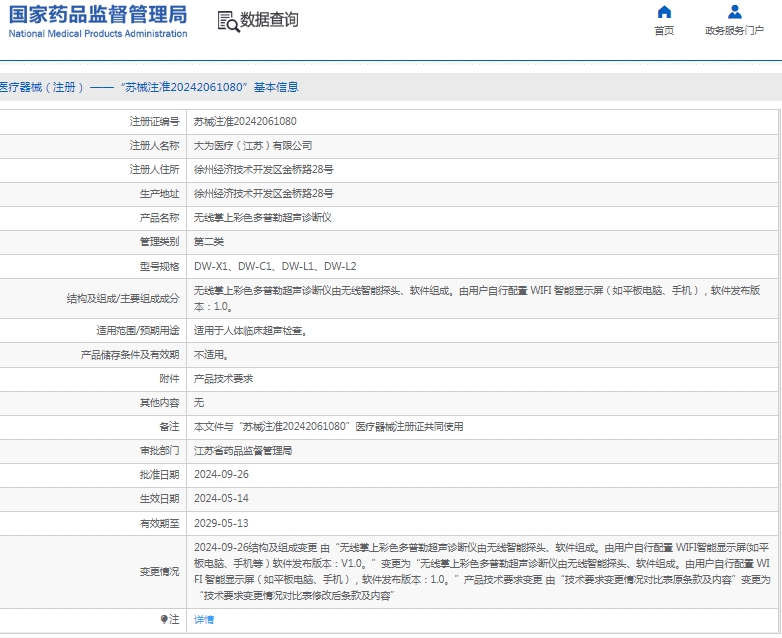Click the 备注 remark text
The width and height of the screenshot is (782, 638).
(x=328, y=426)
